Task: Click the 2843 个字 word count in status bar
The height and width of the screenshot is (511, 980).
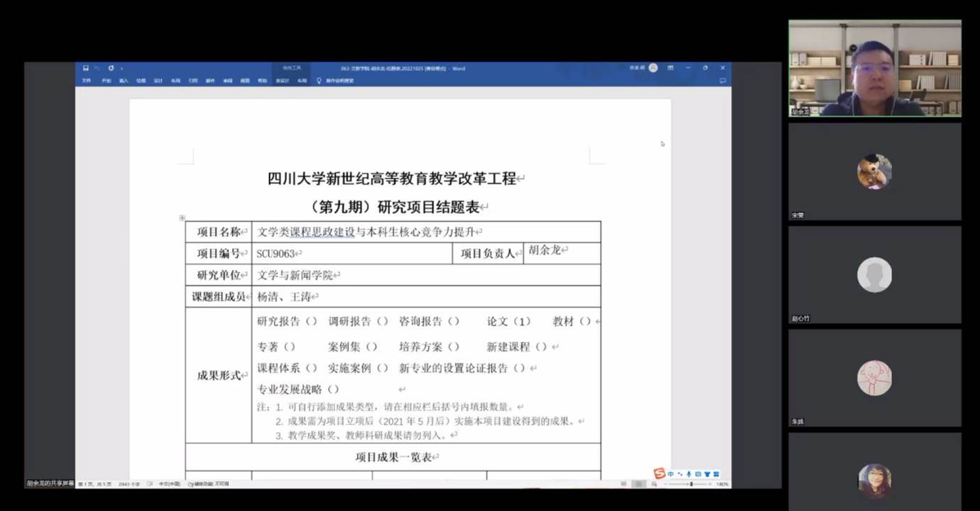Action: click(x=129, y=484)
